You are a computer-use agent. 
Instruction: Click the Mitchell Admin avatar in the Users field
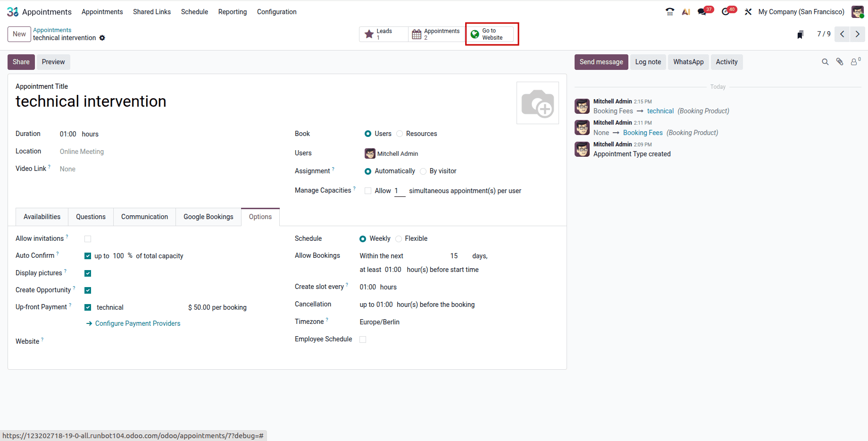tap(370, 153)
